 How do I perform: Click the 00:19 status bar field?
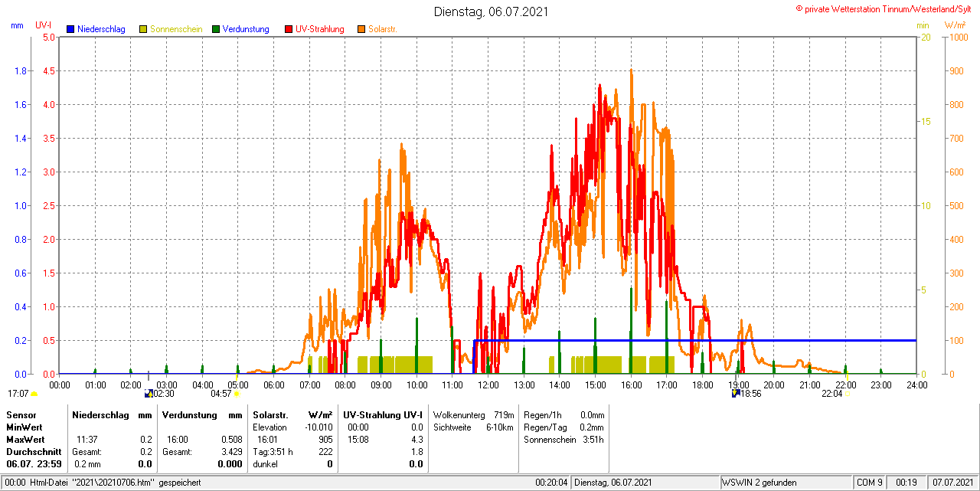point(906,483)
